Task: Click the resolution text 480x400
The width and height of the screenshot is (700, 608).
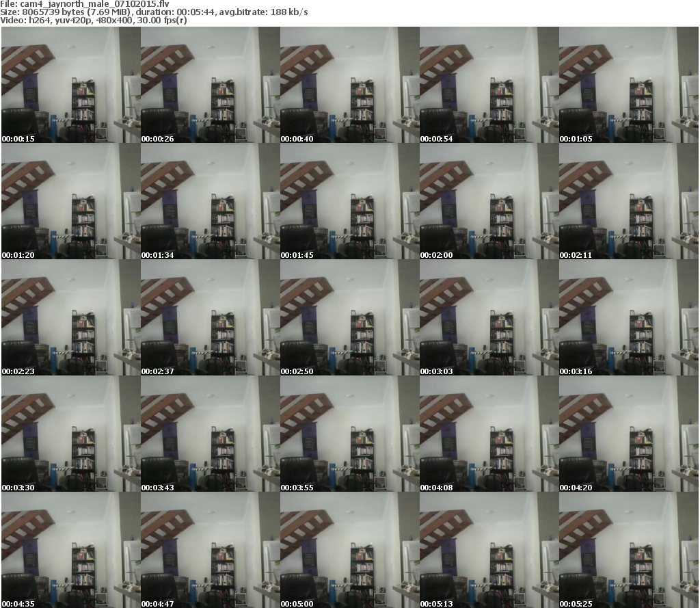Action: 115,20
